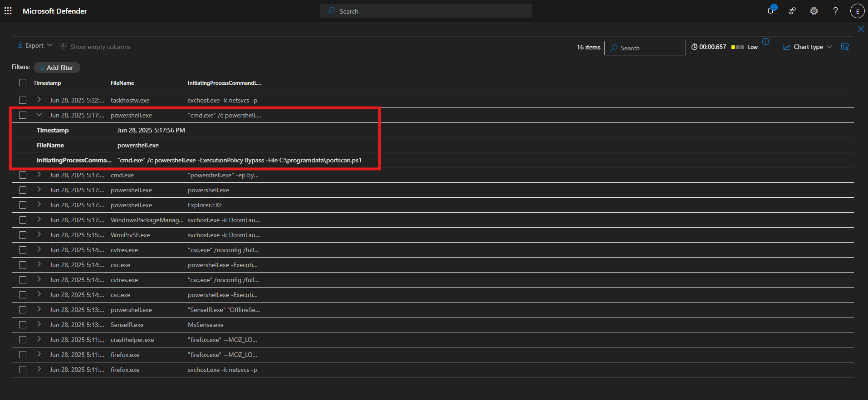This screenshot has height=400, width=868.
Task: Check the taskhostw.exe row checkbox
Action: click(x=23, y=100)
